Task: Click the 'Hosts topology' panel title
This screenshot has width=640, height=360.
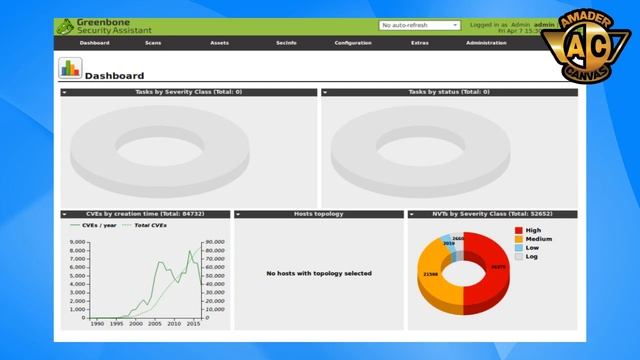Action: pyautogui.click(x=319, y=214)
